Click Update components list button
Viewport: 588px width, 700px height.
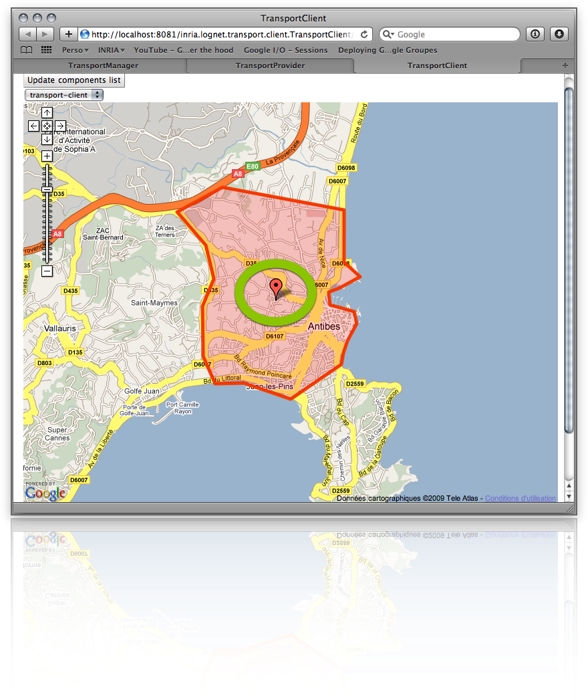tap(74, 80)
